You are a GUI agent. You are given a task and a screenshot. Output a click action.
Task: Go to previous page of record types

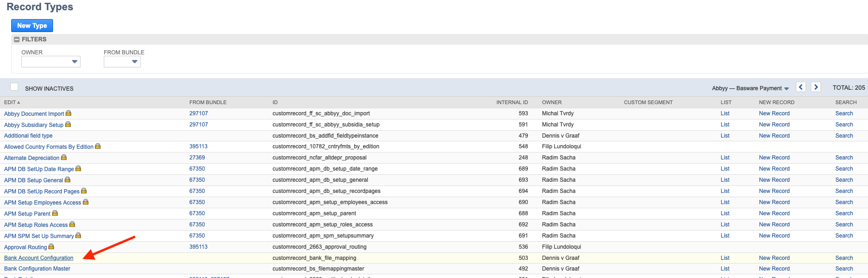[x=801, y=87]
